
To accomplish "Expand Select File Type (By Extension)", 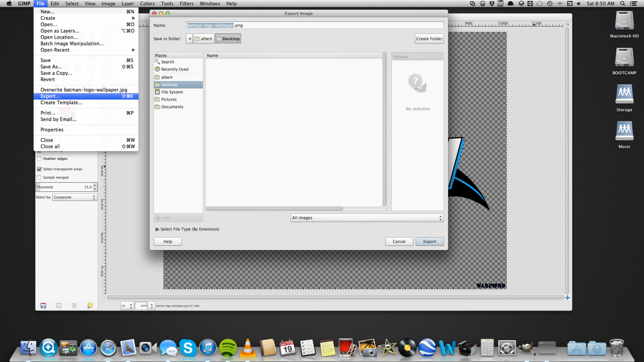I will pos(187,229).
